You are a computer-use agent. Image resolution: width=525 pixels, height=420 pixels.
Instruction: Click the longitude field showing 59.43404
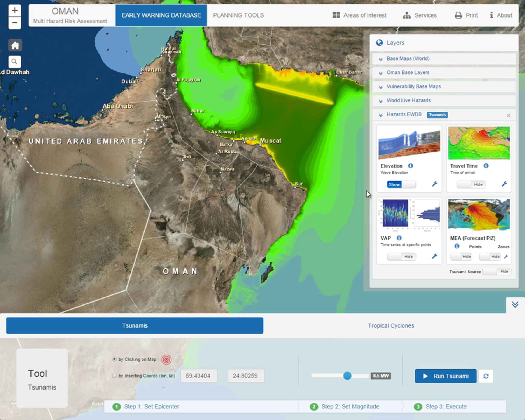tap(199, 376)
